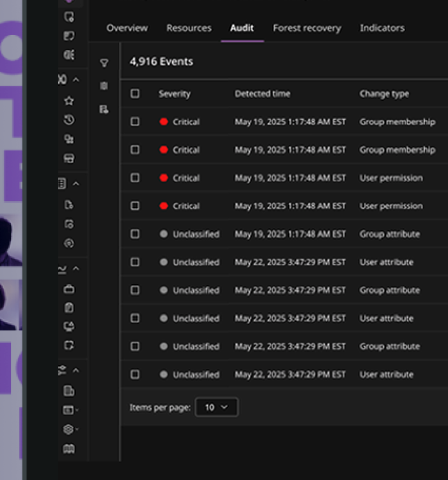Open the history clock icon in sidebar
Viewport: 448px width, 480px height.
(x=69, y=120)
